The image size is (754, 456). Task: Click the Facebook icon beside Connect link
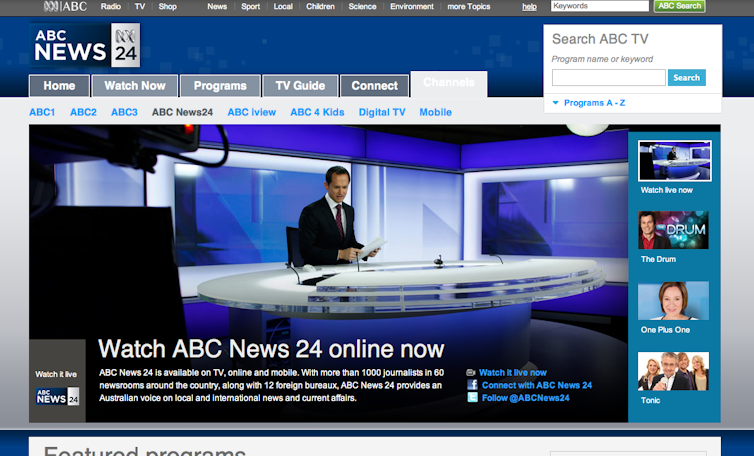[473, 385]
